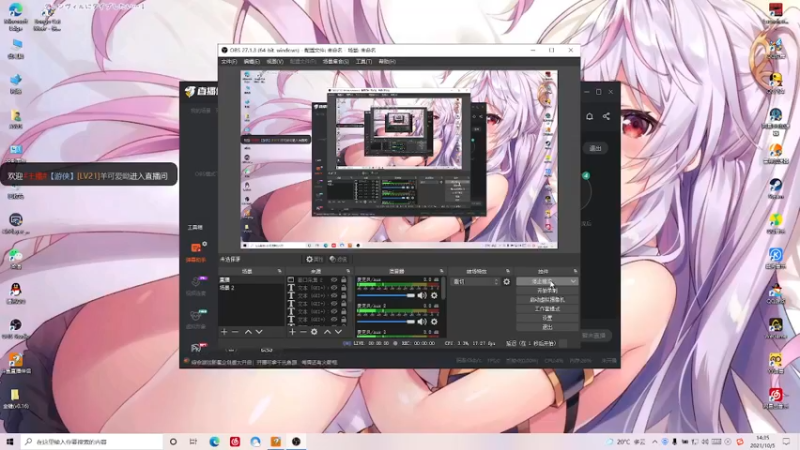
Task: Click the 开始录制 start recording button
Action: tap(547, 290)
